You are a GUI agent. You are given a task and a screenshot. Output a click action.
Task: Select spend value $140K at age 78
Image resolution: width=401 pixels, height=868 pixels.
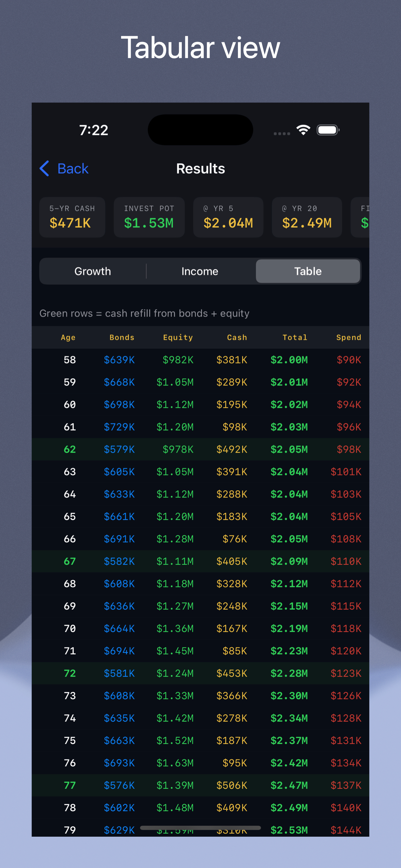tap(346, 808)
